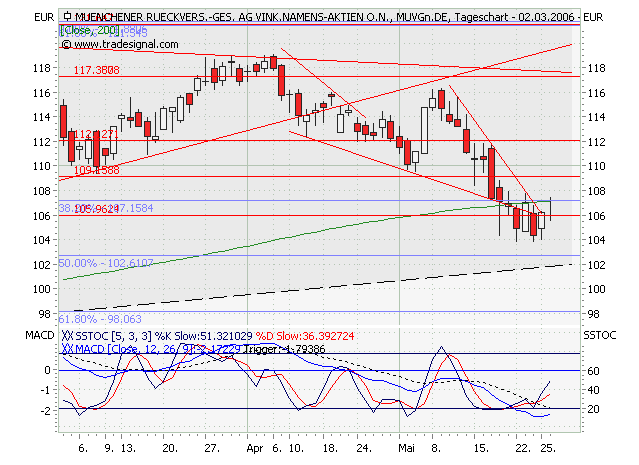This screenshot has height=465, width=639.
Task: Click the %K Slow:51.321029 indicator value
Action: coord(203,336)
